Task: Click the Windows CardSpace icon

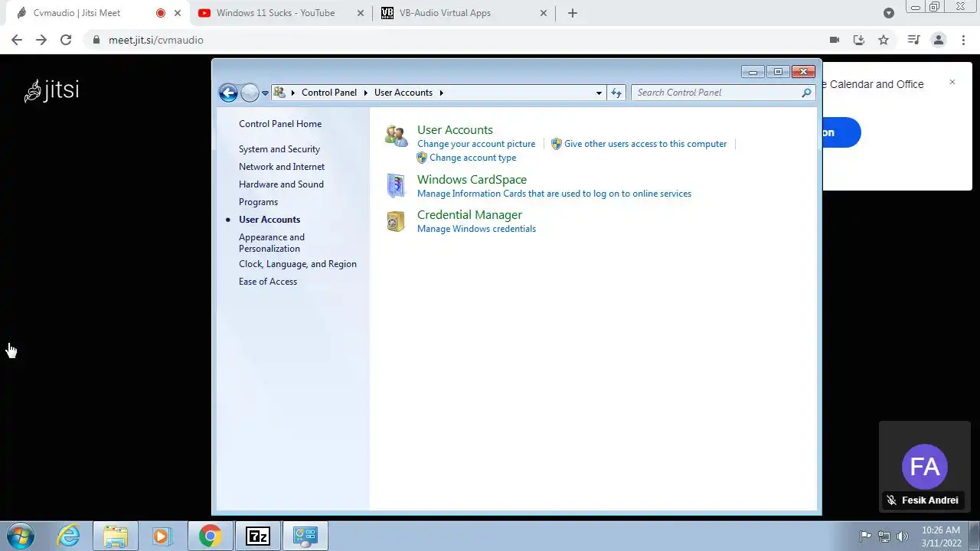Action: coord(396,185)
